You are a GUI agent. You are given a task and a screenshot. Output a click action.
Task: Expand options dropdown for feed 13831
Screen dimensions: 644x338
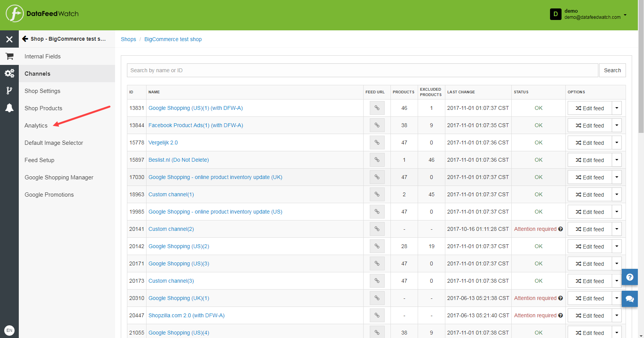(x=617, y=108)
